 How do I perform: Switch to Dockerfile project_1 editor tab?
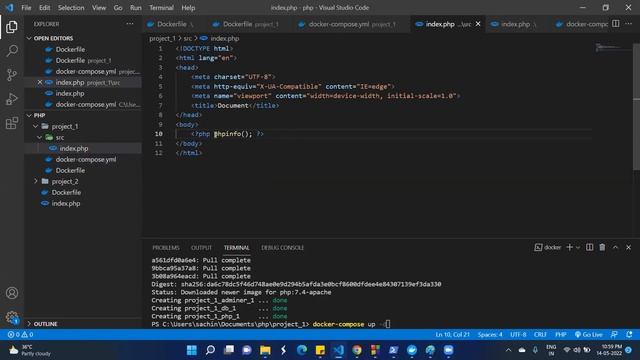coord(250,24)
